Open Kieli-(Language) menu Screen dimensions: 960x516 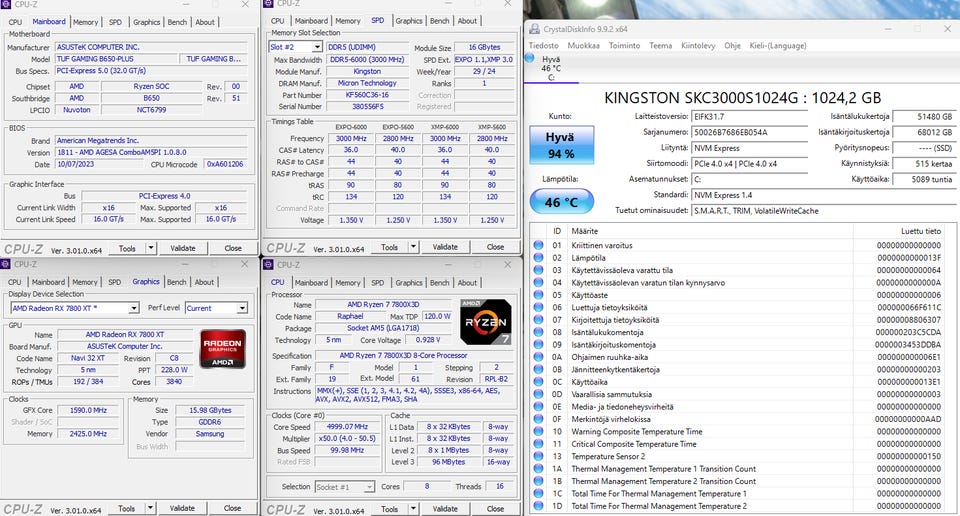pos(778,46)
